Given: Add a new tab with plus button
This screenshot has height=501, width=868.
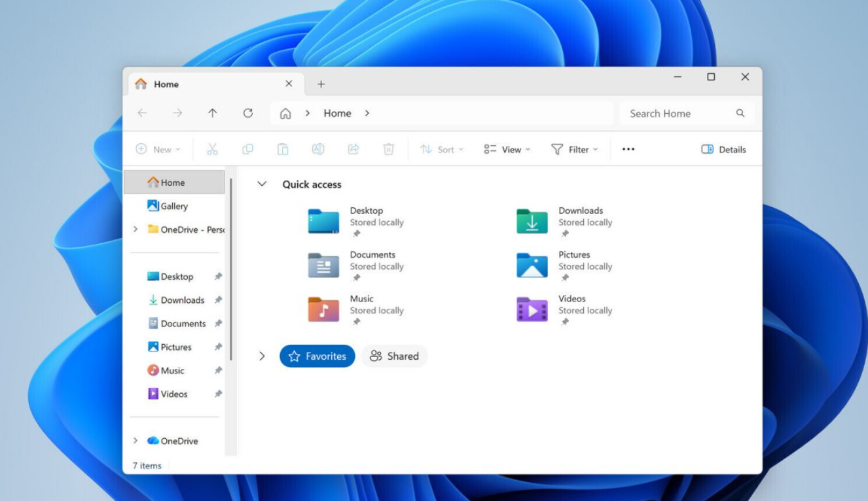Looking at the screenshot, I should pyautogui.click(x=321, y=84).
